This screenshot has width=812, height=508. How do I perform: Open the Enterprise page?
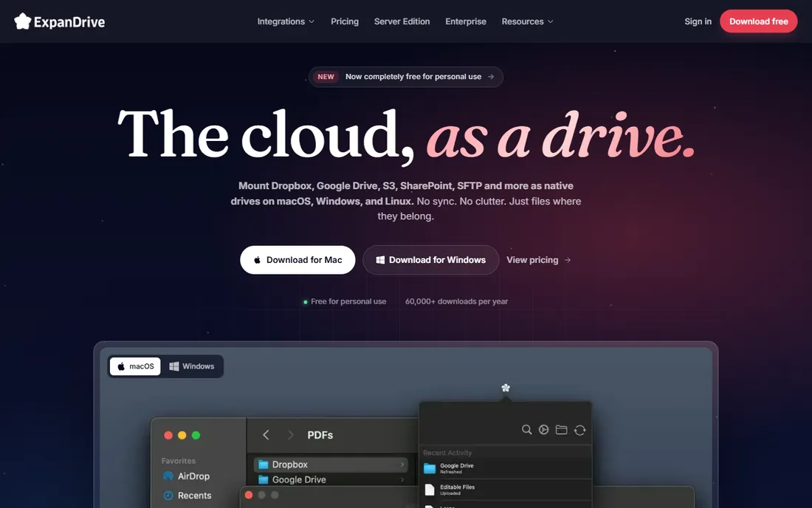coord(466,21)
